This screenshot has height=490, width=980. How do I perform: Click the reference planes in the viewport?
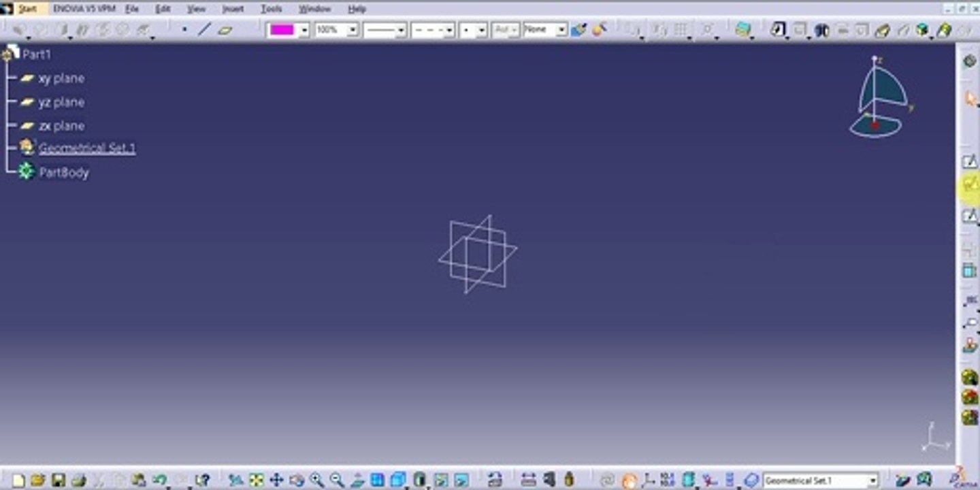coord(478,254)
